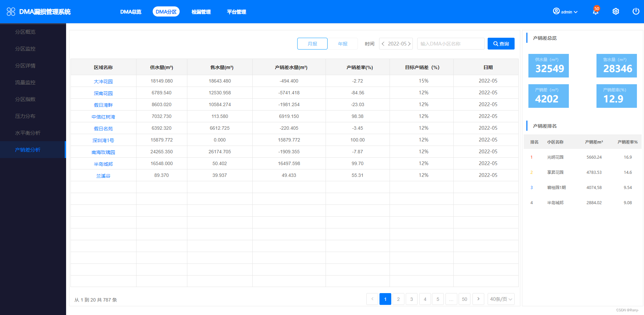The width and height of the screenshot is (644, 315).
Task: Jump to page 50 in pagination
Action: [x=464, y=299]
